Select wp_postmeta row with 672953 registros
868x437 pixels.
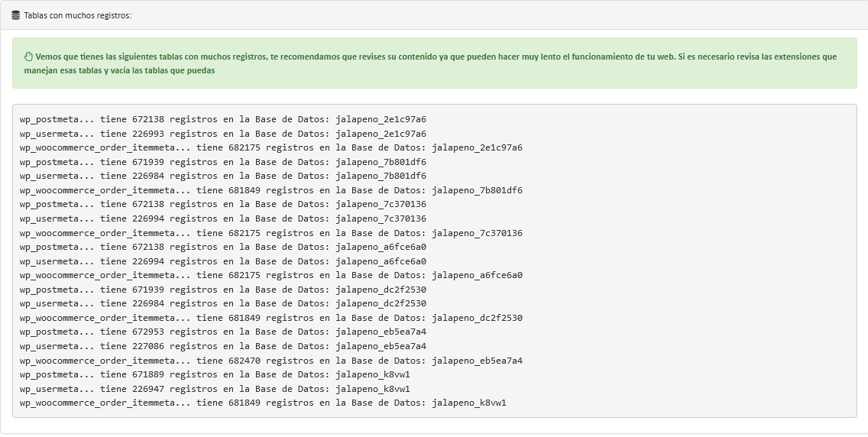223,332
